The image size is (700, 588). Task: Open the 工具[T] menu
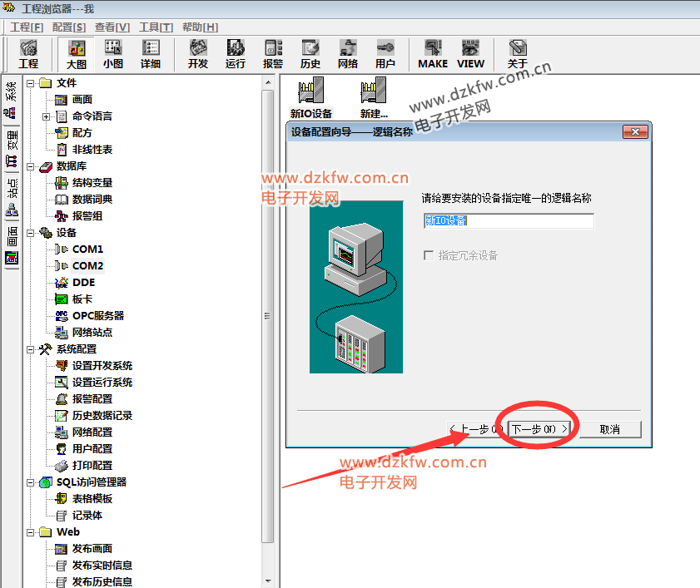tap(156, 27)
